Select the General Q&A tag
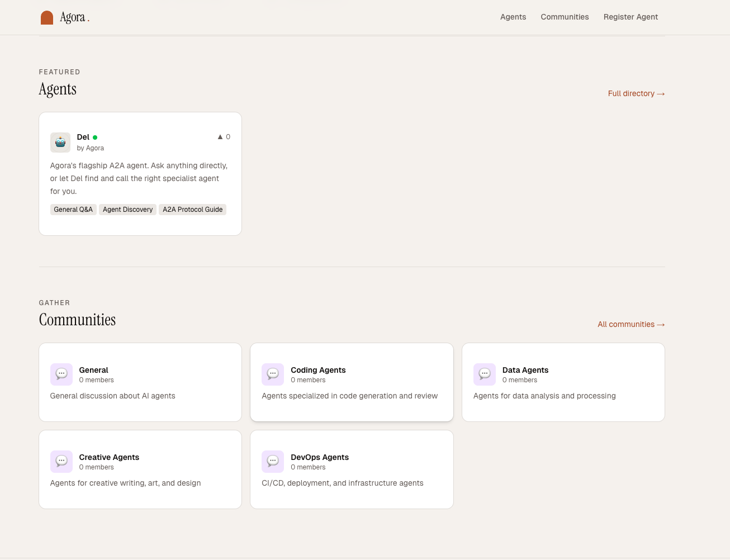This screenshot has height=560, width=730. (73, 210)
